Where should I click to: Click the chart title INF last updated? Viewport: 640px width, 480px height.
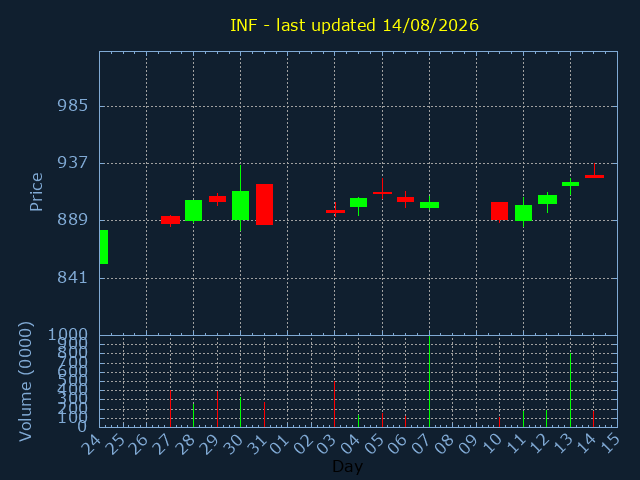pyautogui.click(x=354, y=25)
